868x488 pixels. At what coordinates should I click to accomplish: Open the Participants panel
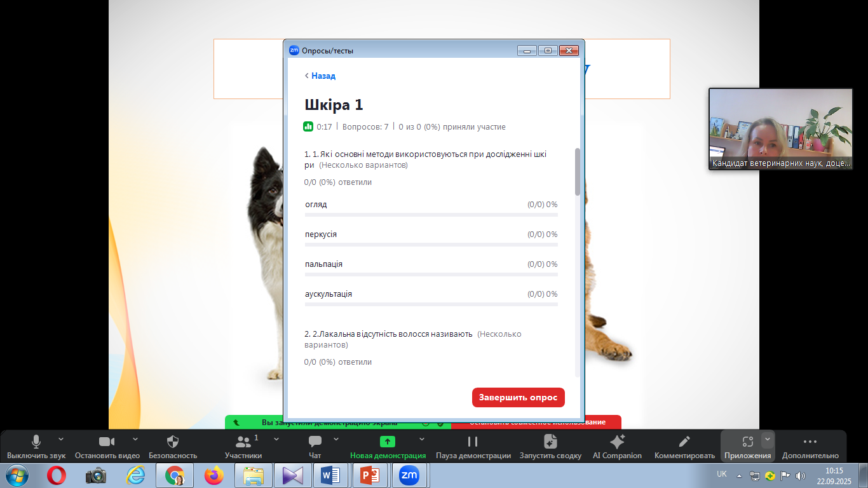point(243,446)
